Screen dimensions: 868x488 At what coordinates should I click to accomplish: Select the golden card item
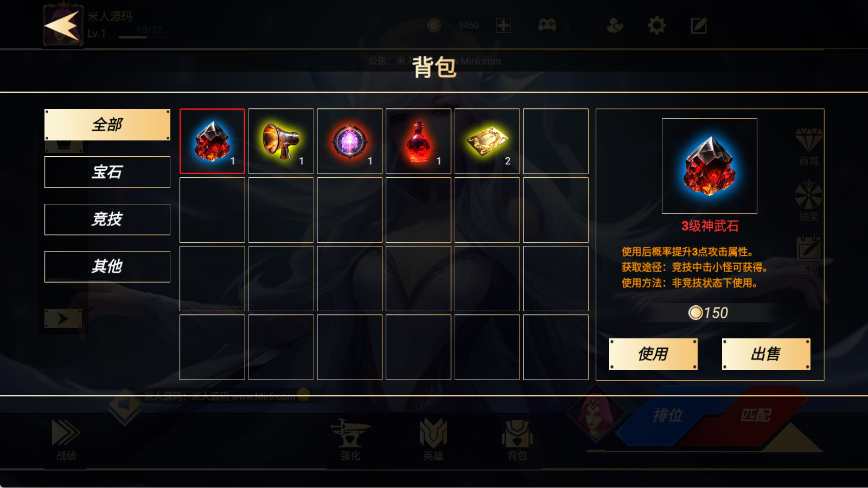tap(487, 141)
